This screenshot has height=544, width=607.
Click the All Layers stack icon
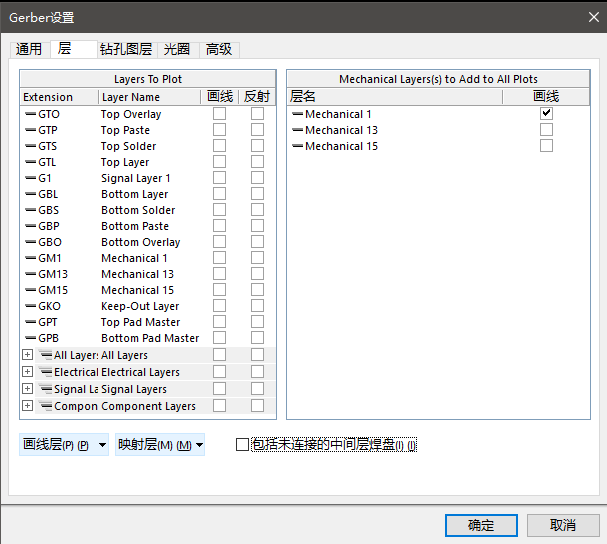46,355
